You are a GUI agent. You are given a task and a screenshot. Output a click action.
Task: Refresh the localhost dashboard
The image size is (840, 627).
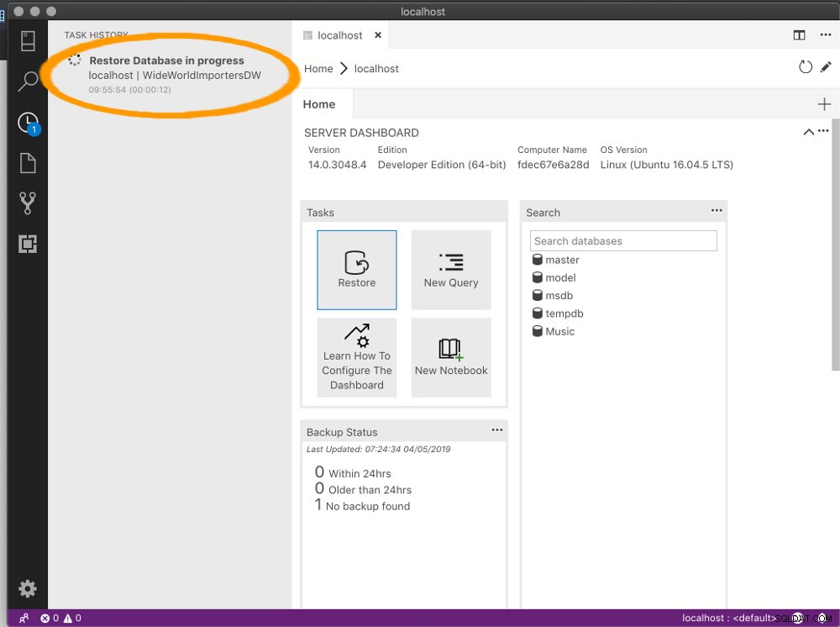coord(806,67)
